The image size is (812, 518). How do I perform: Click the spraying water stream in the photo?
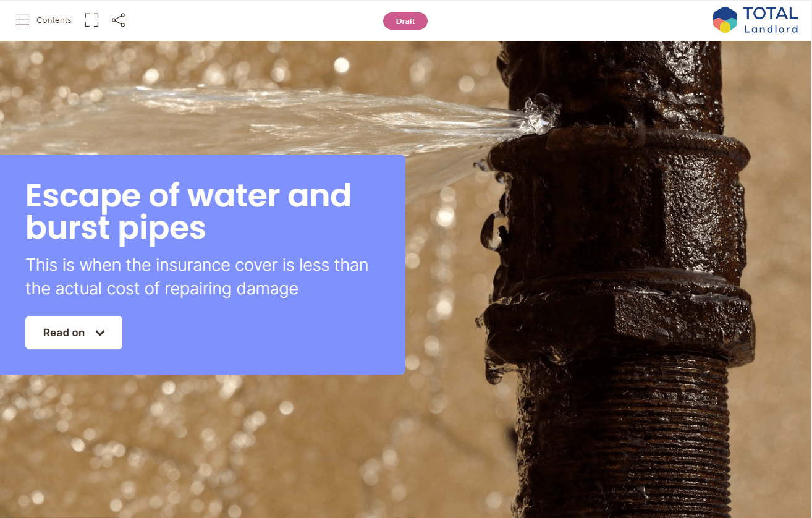(x=278, y=117)
